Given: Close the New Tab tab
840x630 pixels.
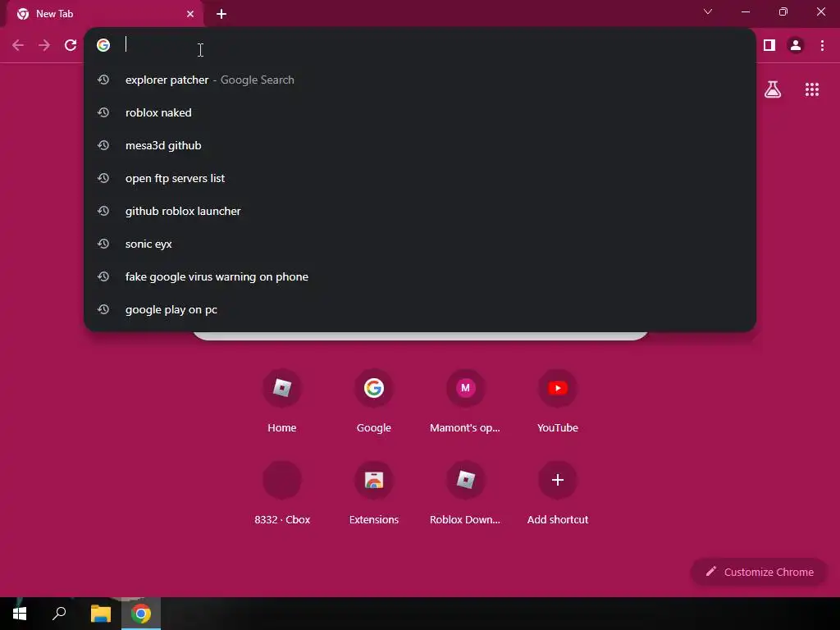Looking at the screenshot, I should [x=190, y=14].
